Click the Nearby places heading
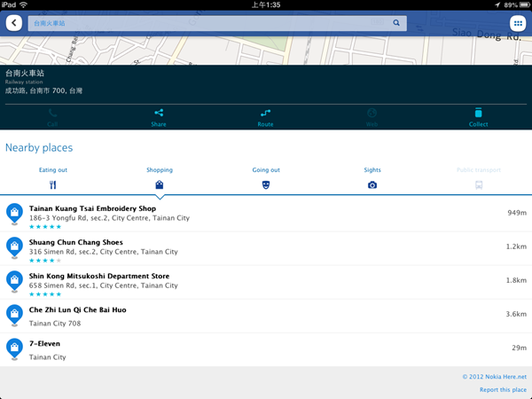 click(39, 147)
